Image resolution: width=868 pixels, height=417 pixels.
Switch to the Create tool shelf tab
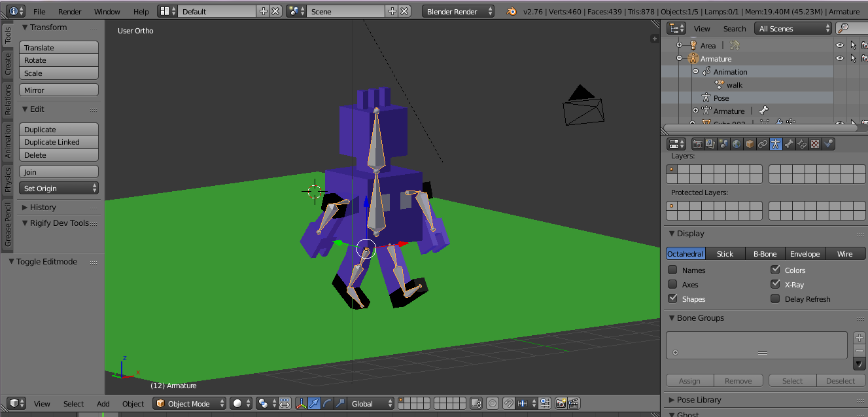[8, 64]
